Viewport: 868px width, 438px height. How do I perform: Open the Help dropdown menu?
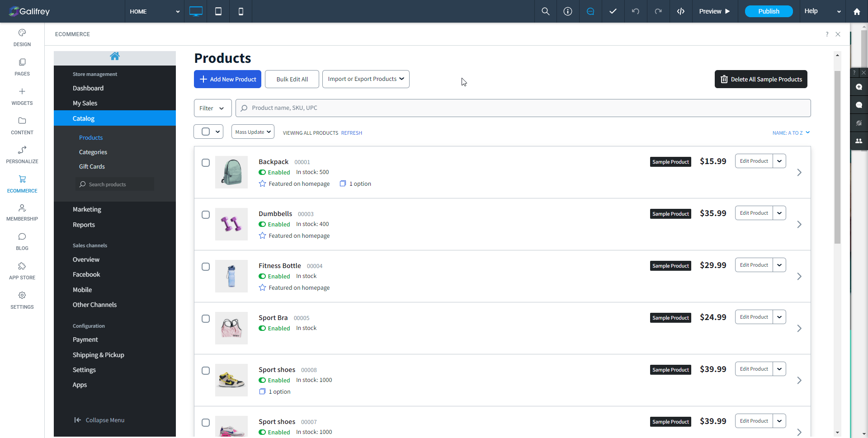pos(823,11)
